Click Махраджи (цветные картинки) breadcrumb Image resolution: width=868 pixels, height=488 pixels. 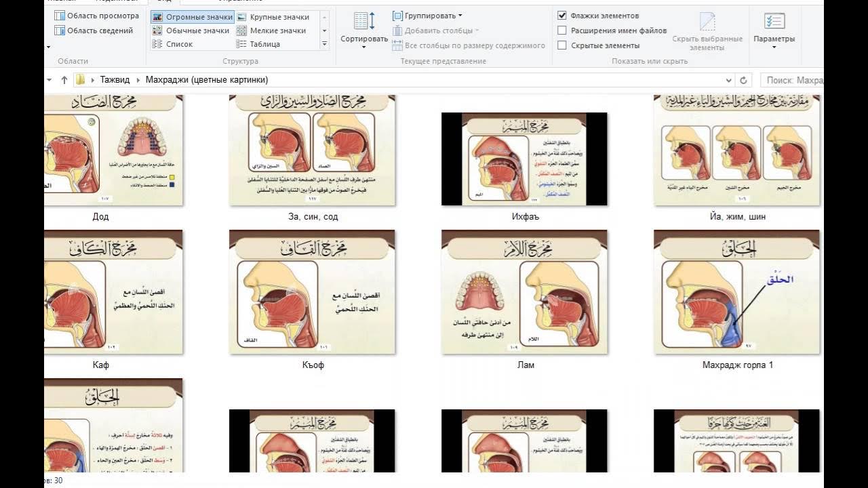(207, 80)
